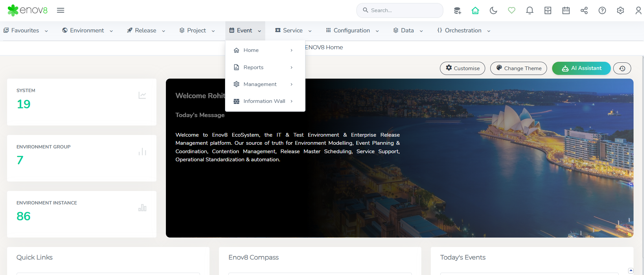The height and width of the screenshot is (275, 644).
Task: Toggle the green heart favourite icon
Action: point(512,10)
